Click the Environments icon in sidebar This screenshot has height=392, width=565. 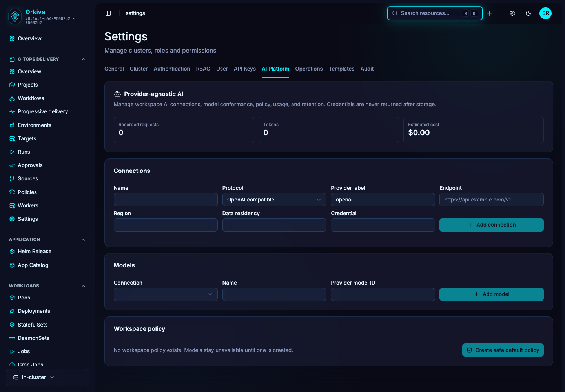[12, 125]
